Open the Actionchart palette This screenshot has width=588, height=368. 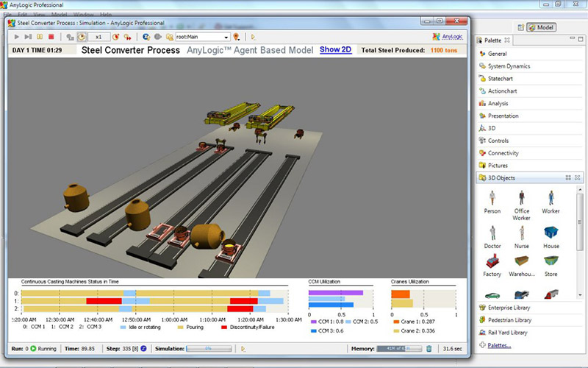coord(529,91)
